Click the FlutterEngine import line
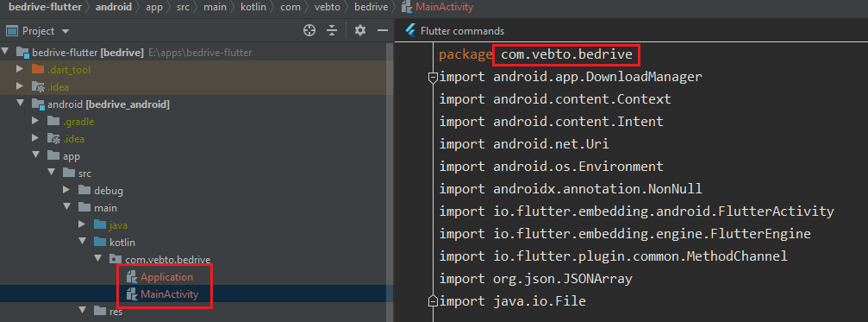 [624, 234]
